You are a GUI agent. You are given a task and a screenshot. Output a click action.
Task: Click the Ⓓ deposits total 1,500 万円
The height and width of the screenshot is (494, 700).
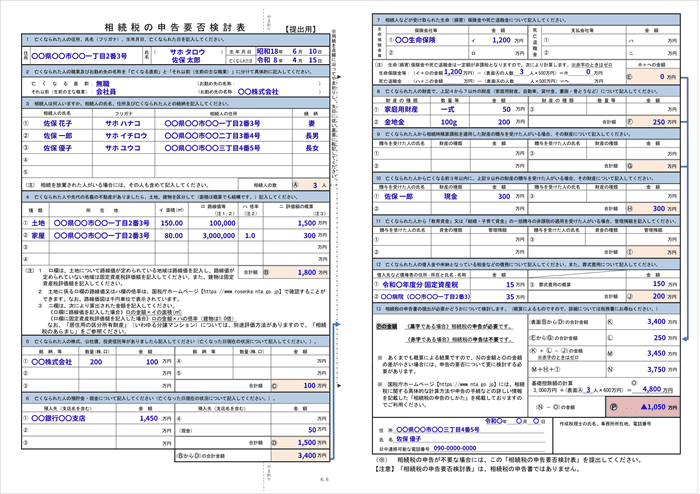[300, 442]
